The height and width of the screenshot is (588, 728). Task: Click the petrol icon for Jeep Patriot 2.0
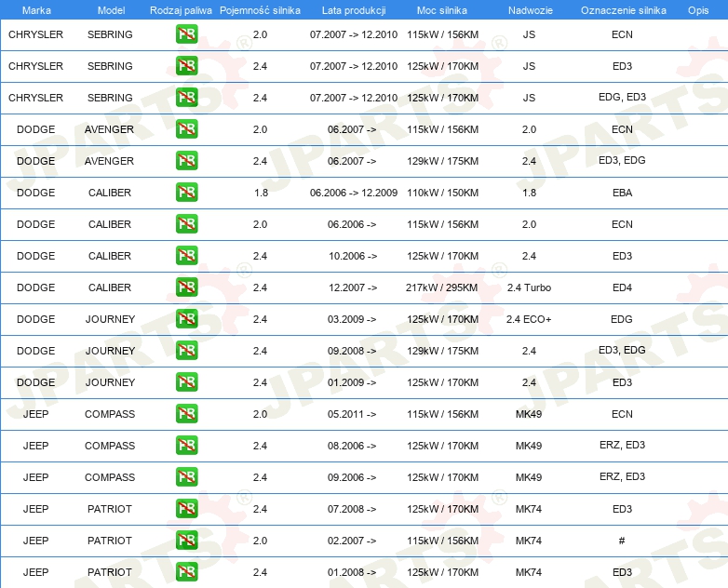click(x=186, y=541)
